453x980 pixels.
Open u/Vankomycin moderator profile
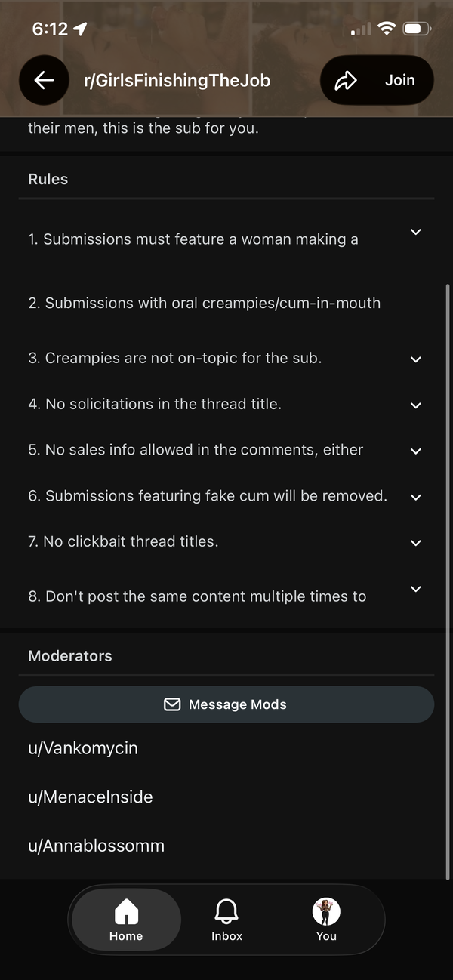tap(83, 748)
